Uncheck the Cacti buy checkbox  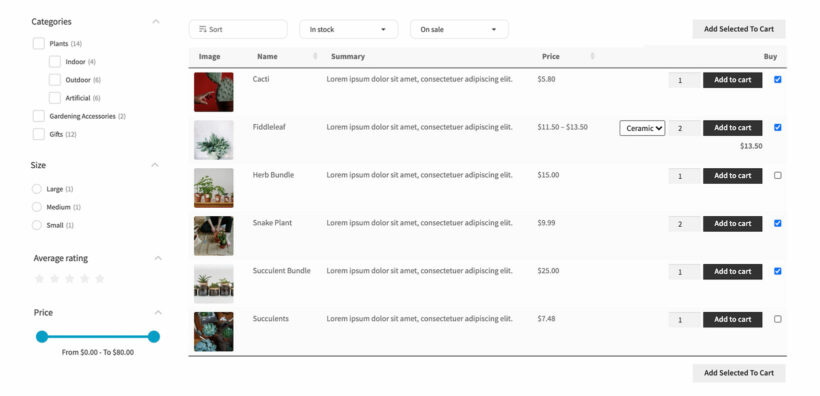778,80
